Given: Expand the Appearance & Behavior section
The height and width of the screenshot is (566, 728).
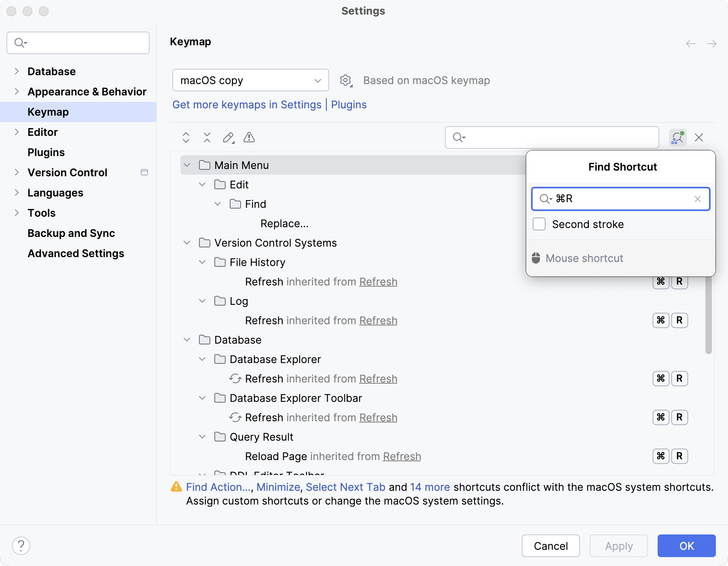Looking at the screenshot, I should pos(16,91).
